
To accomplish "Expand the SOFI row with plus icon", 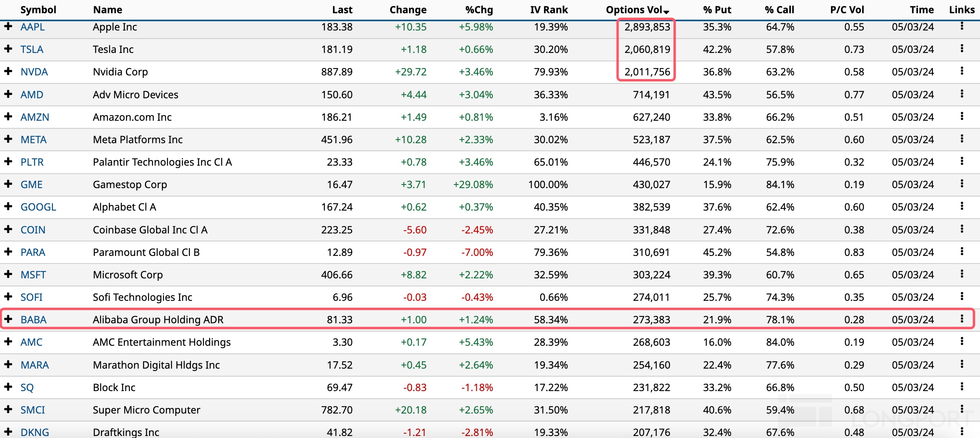I will point(8,297).
